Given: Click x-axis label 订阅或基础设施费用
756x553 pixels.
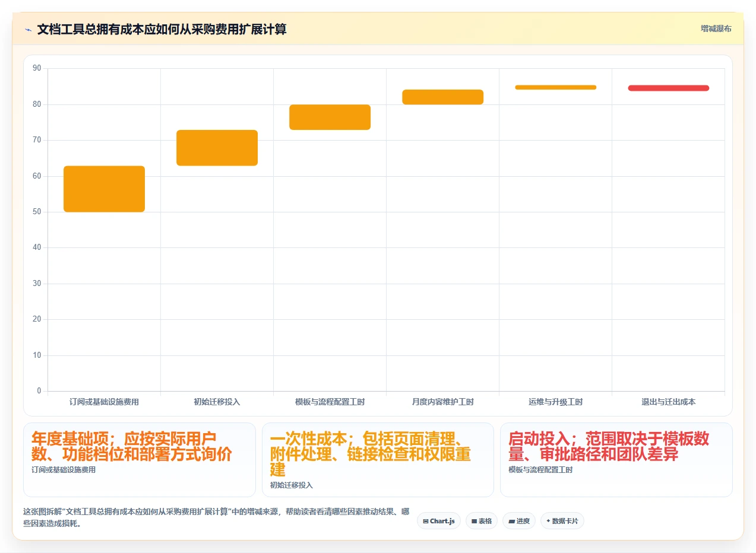Looking at the screenshot, I should (x=104, y=402).
